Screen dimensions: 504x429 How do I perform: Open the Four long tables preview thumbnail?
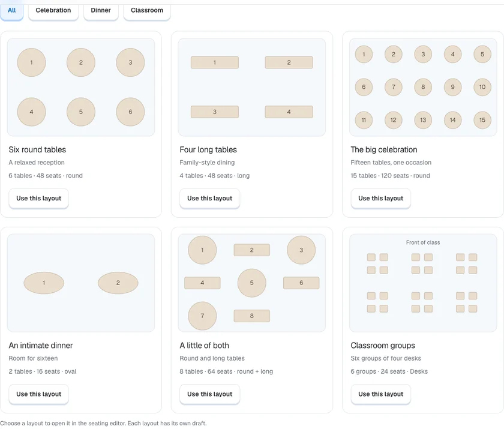click(x=251, y=87)
